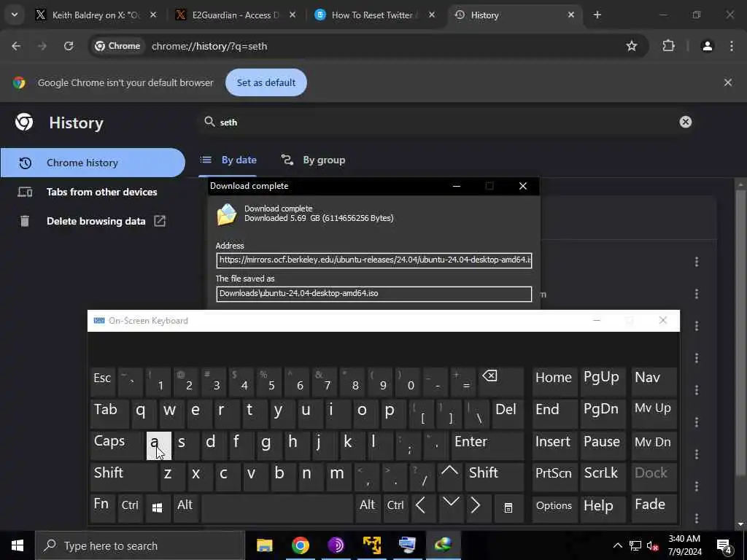Click the Windows logo key on keyboard
Screen dimensions: 747x560
(x=158, y=508)
